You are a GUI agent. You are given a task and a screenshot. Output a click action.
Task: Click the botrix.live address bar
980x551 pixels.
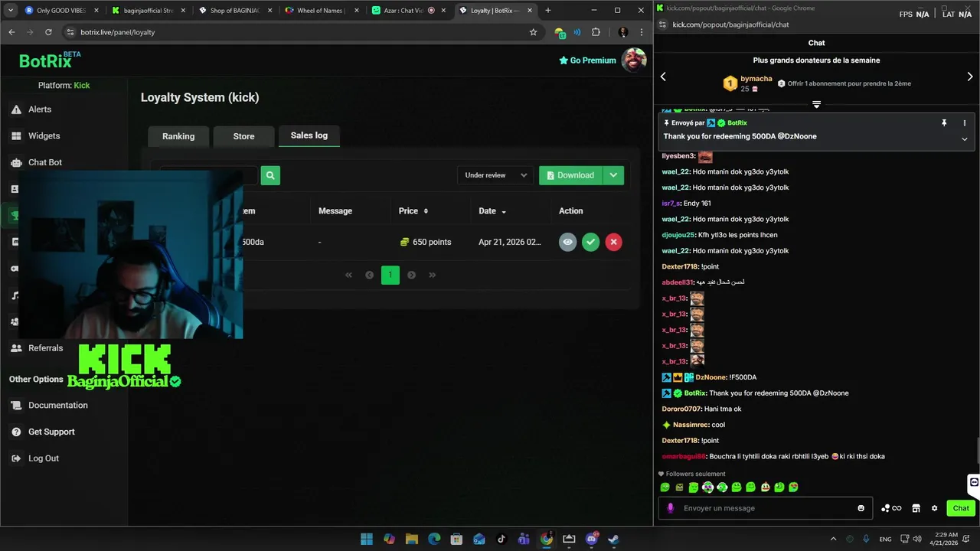tap(299, 32)
